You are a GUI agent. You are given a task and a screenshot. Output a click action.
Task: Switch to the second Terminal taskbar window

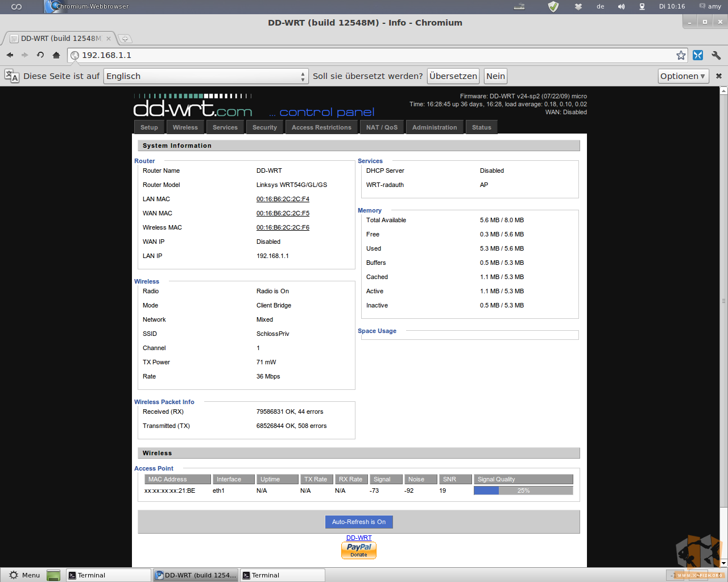[x=282, y=575]
